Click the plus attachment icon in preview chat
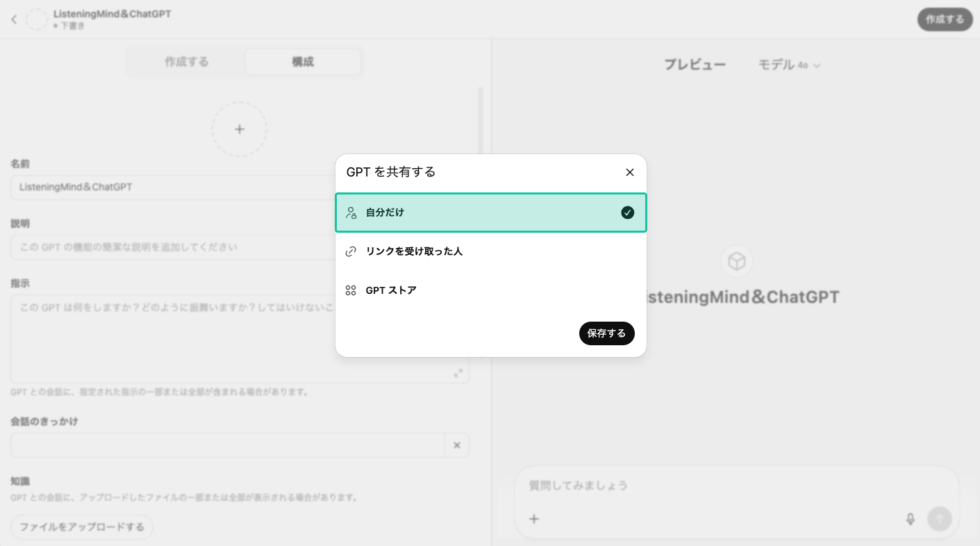This screenshot has height=546, width=980. point(534,519)
